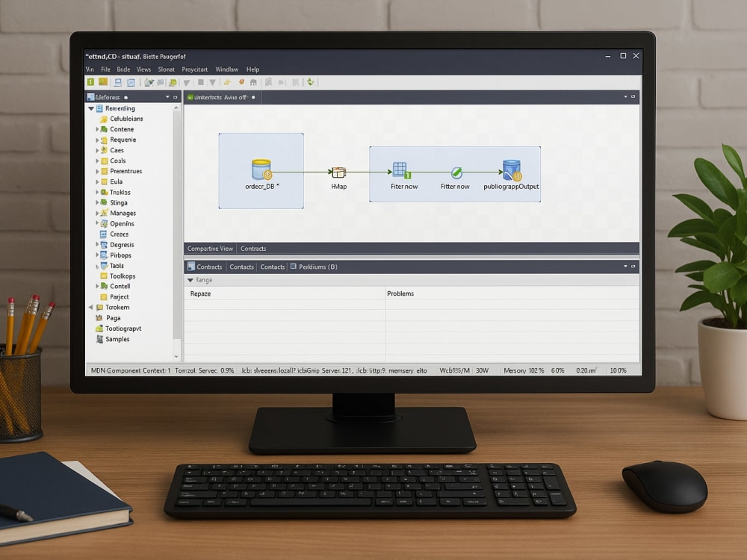This screenshot has height=560, width=747.
Task: Switch to the Compartive View tab
Action: pos(210,249)
